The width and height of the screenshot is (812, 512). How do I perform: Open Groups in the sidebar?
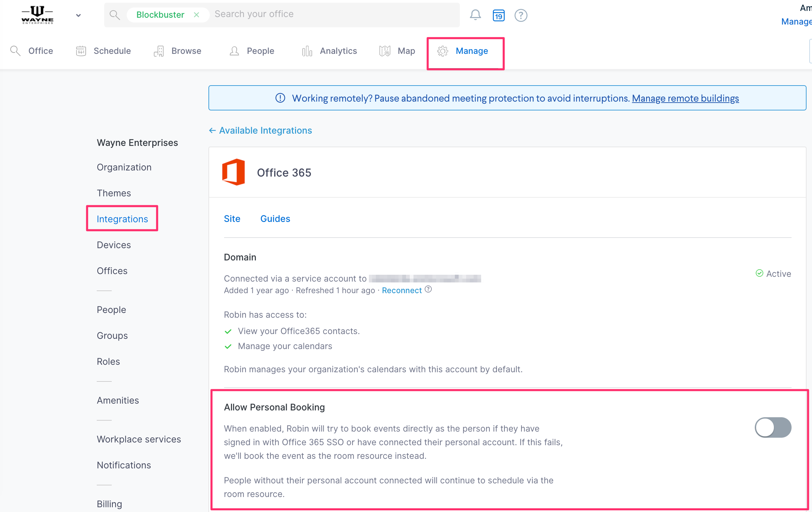click(x=112, y=335)
